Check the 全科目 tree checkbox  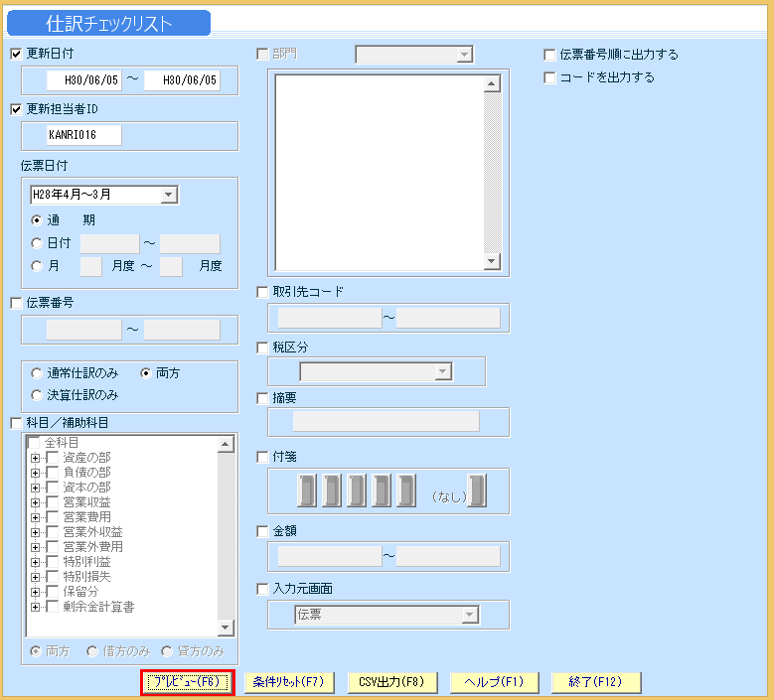coord(34,443)
